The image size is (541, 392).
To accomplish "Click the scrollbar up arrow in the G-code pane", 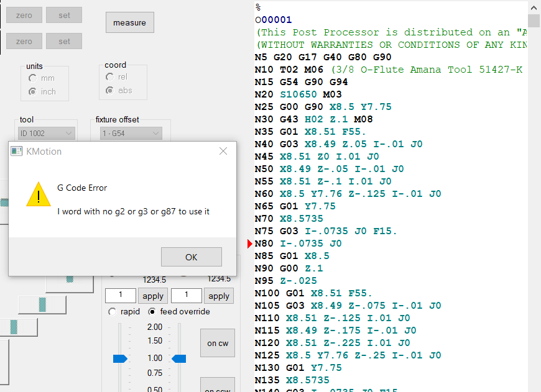I will (x=534, y=7).
